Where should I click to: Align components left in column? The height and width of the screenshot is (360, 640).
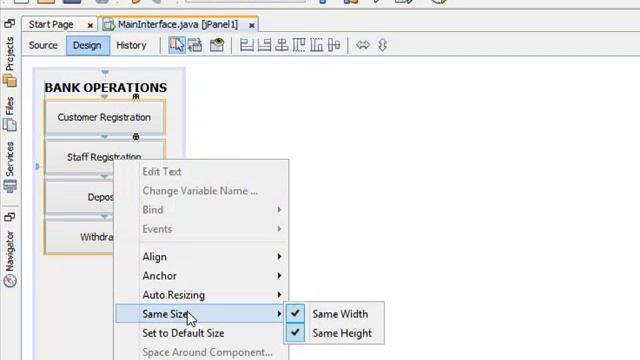tap(247, 45)
